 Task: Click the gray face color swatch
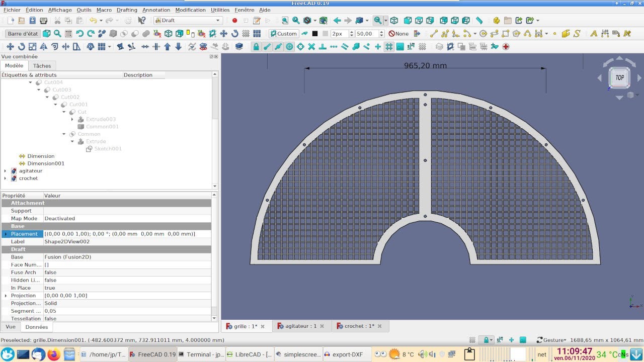[x=325, y=34]
